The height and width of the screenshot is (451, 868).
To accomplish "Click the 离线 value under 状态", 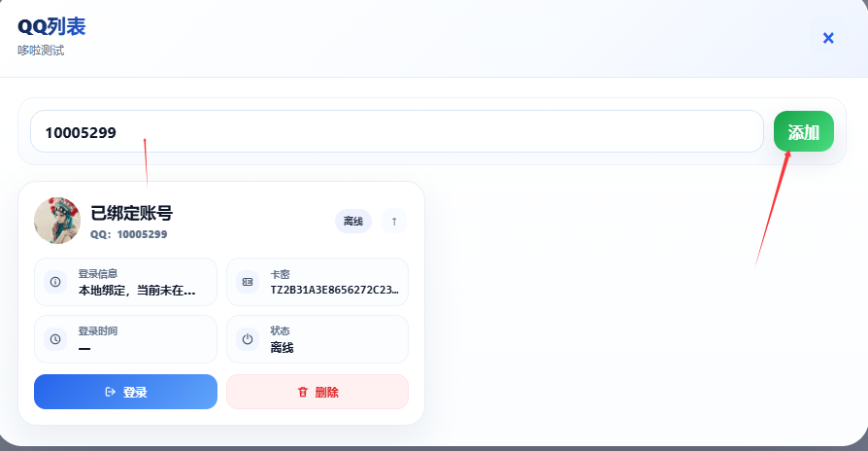I will tap(282, 347).
